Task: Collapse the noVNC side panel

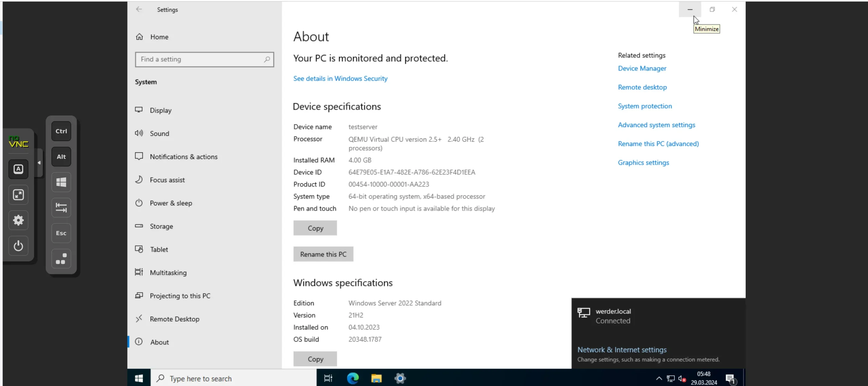Action: [x=39, y=162]
